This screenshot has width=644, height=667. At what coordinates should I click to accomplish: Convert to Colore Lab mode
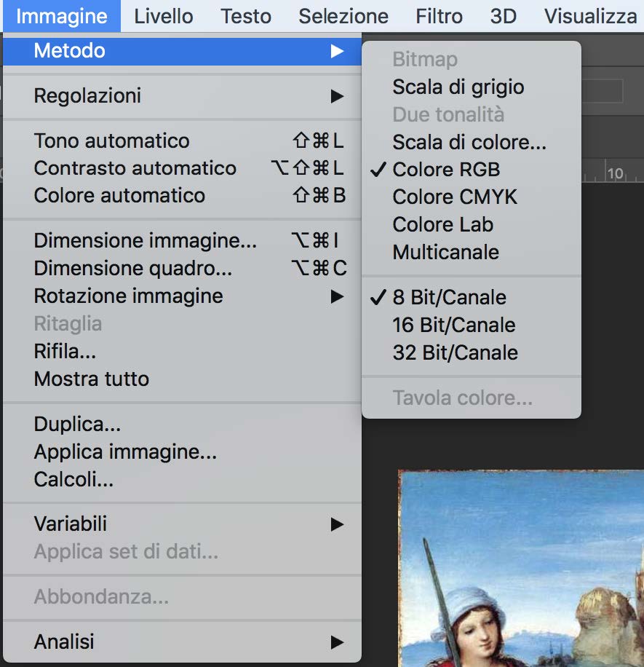tap(472, 224)
